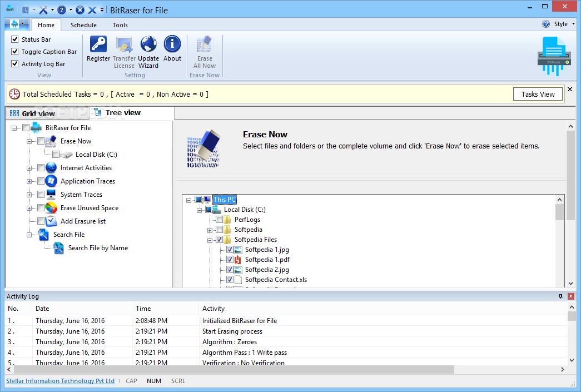
Task: Select Erase Unused Space pie icon
Action: (x=51, y=208)
